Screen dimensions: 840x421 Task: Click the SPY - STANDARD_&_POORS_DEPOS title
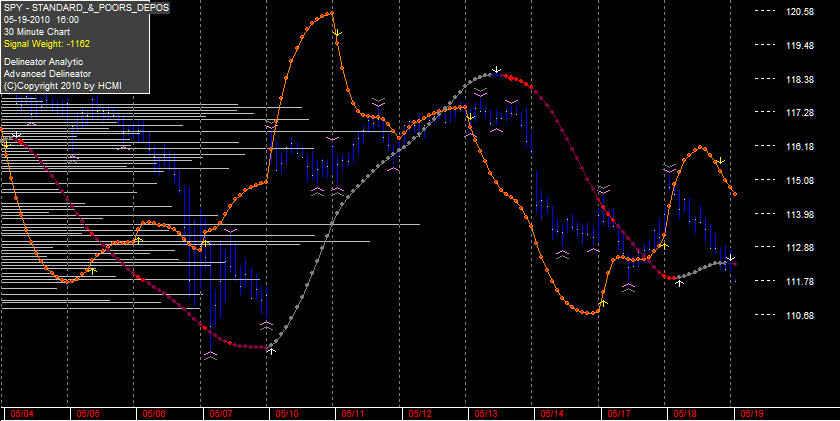[x=86, y=7]
